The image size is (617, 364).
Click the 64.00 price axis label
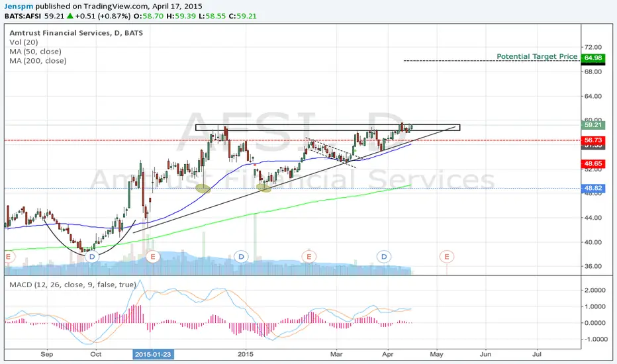tap(593, 96)
